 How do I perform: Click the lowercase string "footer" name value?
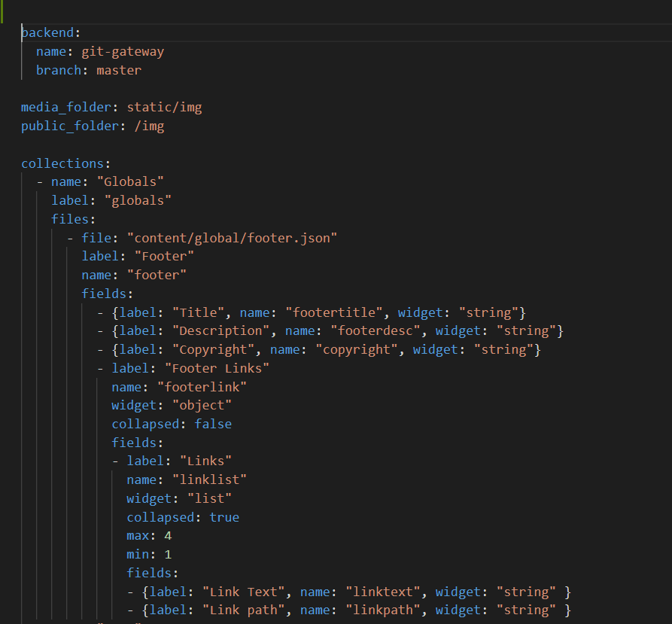[157, 275]
